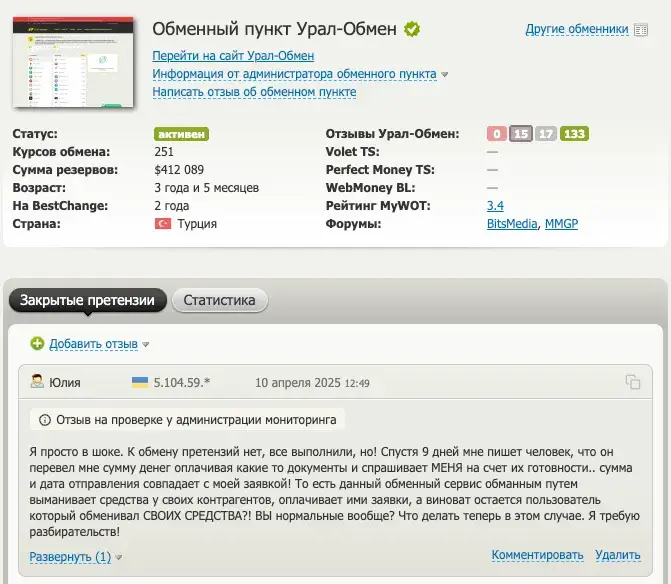Open the MMGP forum link
This screenshot has height=584, width=671.
pyautogui.click(x=561, y=224)
